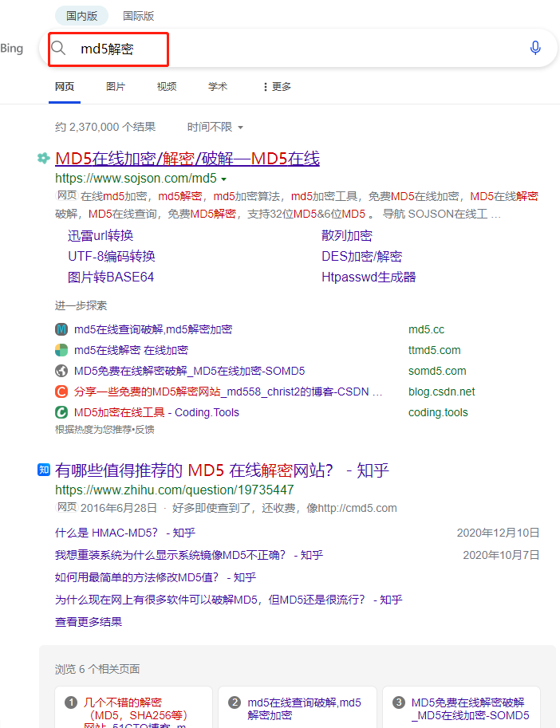
Task: Click the Zhihu blue favicon
Action: [x=44, y=470]
